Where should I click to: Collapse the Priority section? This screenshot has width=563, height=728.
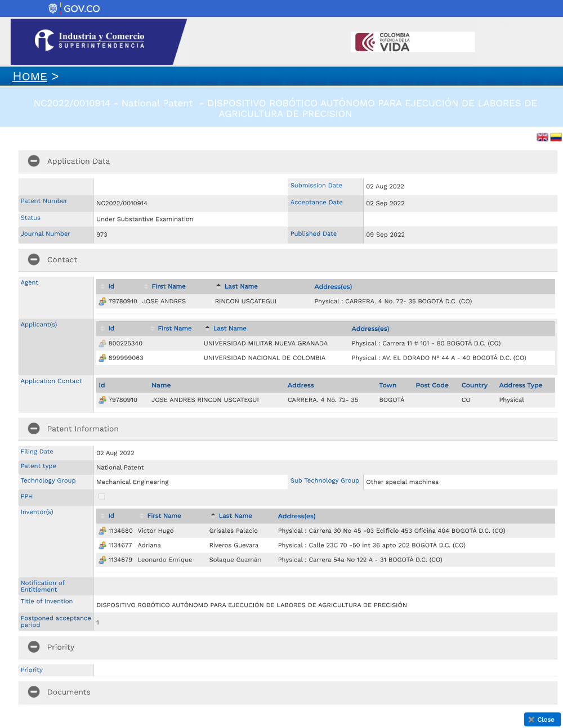[x=34, y=647]
